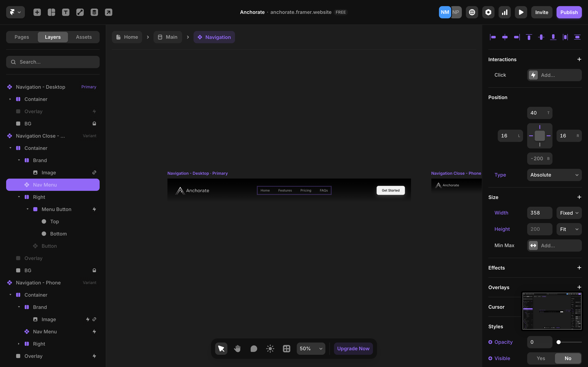Set Visible to No
The height and width of the screenshot is (367, 588).
pos(568,358)
